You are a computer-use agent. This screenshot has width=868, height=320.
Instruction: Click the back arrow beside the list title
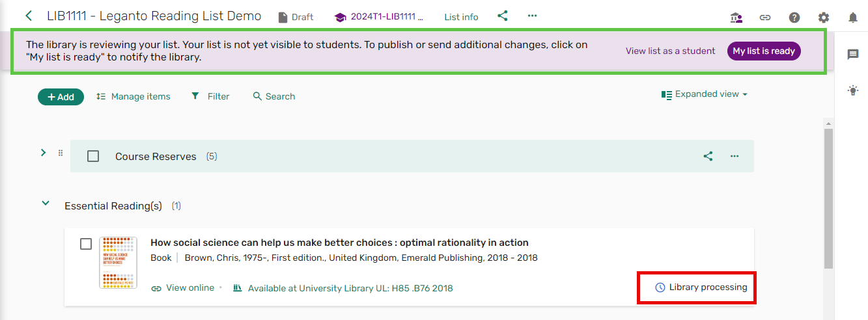(x=29, y=16)
